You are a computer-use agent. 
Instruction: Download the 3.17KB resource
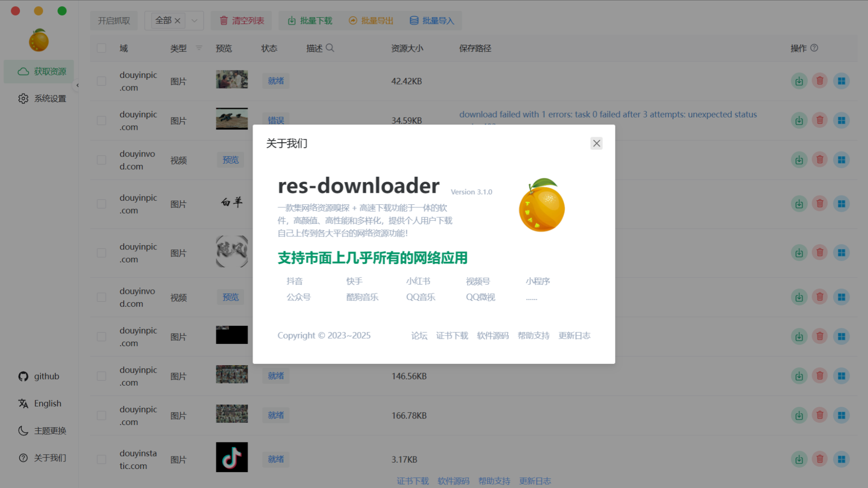(799, 459)
